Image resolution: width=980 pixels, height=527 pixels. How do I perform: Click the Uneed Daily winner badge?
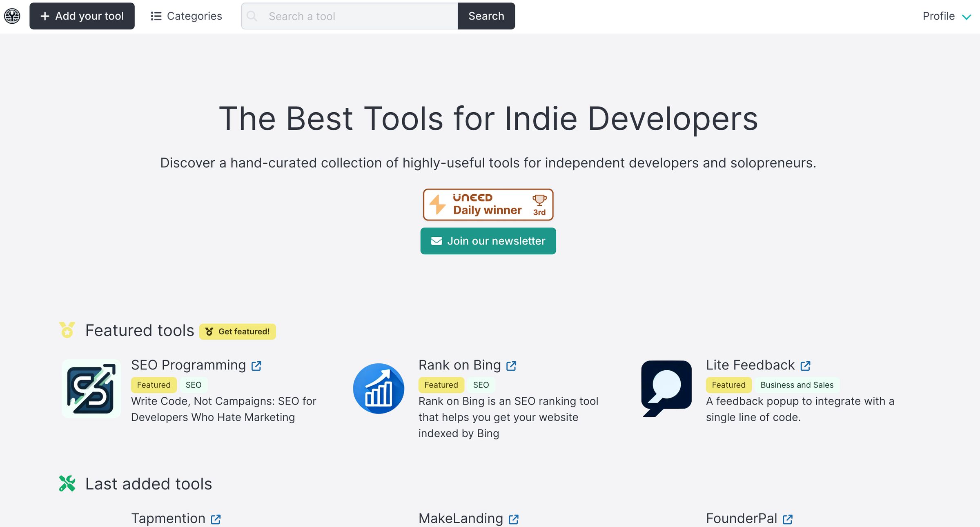pyautogui.click(x=488, y=205)
